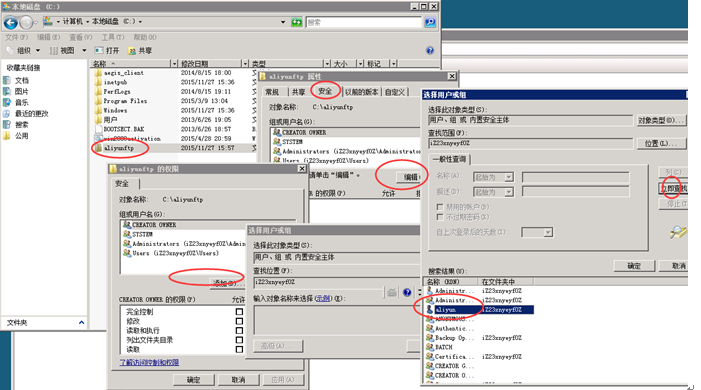
Task: Click 取消 in aliyunftp 的权限 dialog
Action: [238, 380]
